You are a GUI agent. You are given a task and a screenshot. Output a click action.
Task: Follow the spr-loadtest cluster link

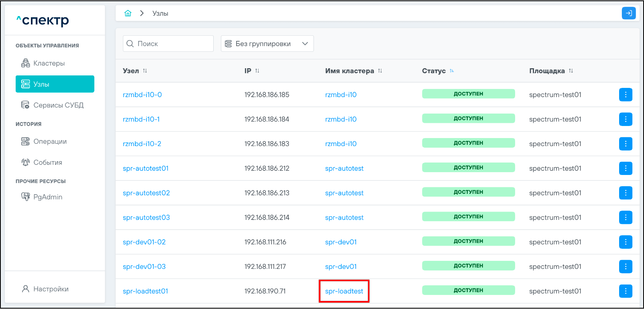pos(344,291)
